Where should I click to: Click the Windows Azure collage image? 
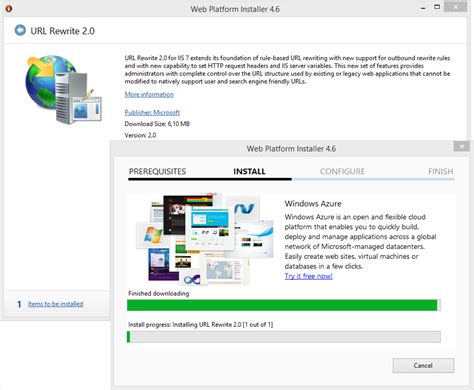pyautogui.click(x=205, y=239)
